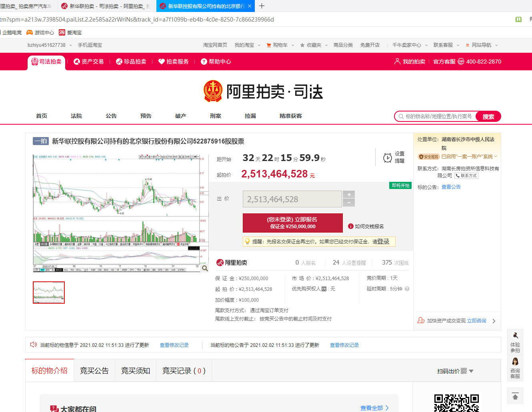Open 公告 navigation item
This screenshot has height=412, width=532.
point(111,116)
